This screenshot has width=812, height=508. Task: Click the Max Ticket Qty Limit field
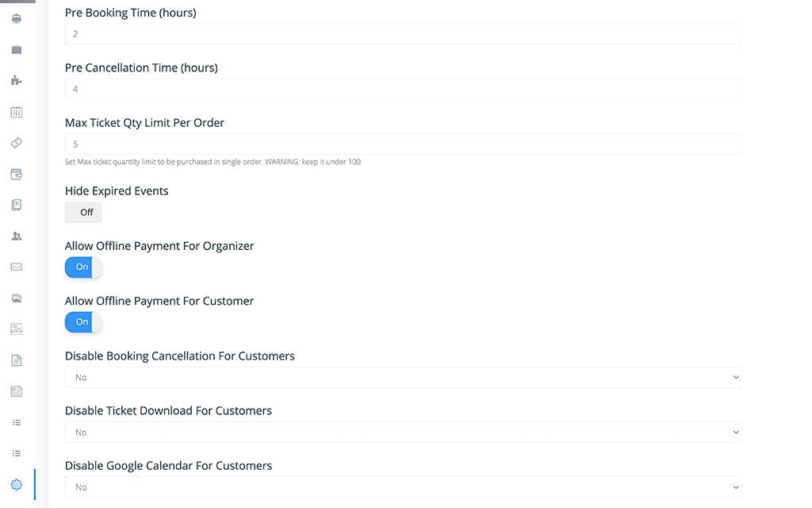(402, 144)
